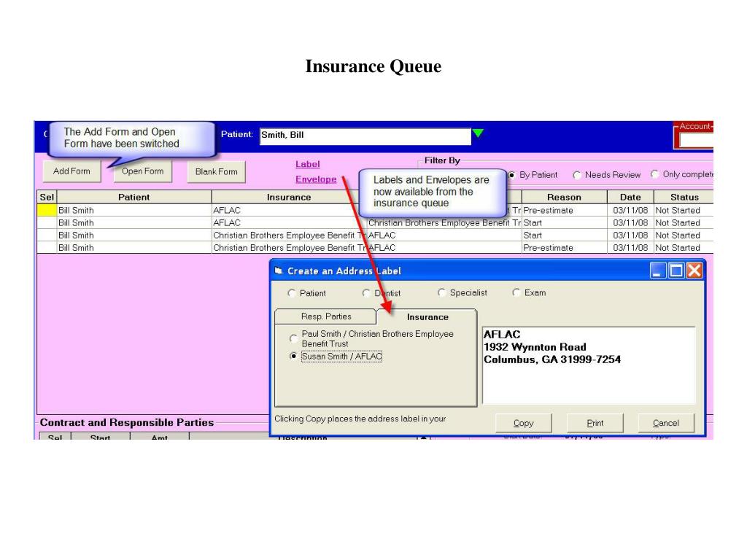Image resolution: width=747 pixels, height=560 pixels.
Task: Select Christian Brothers row with Start reason
Action: 375,236
